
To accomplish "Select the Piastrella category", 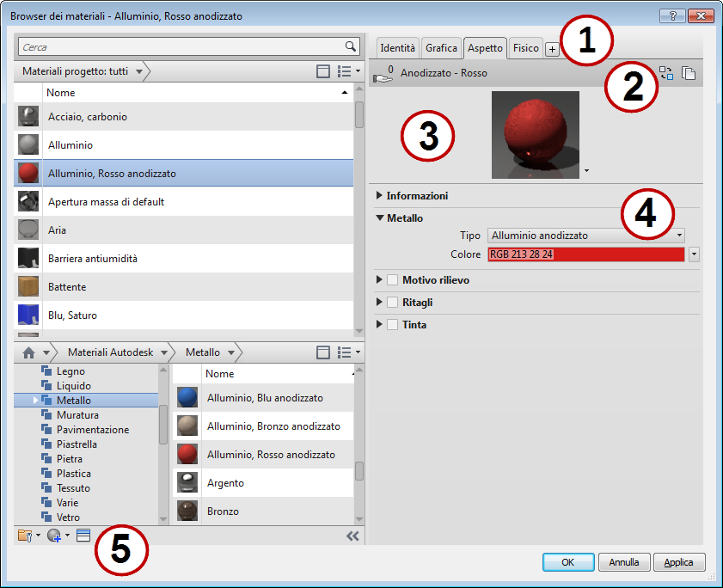I will point(77,444).
